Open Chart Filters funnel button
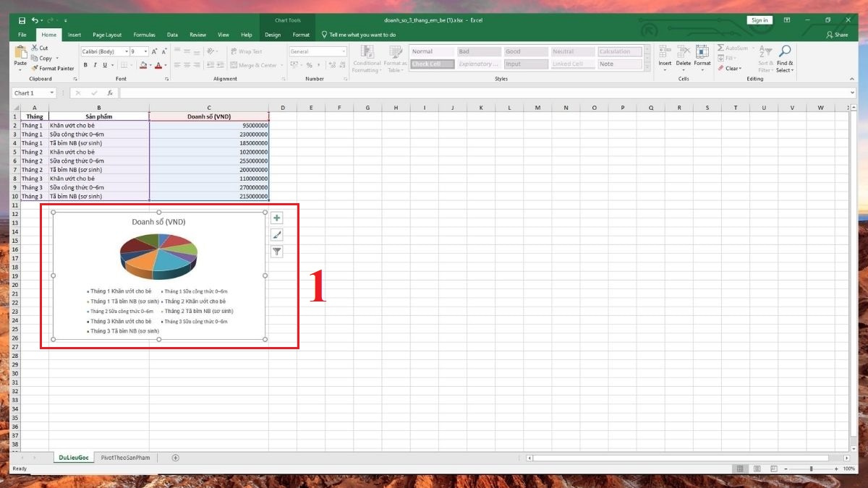 276,252
